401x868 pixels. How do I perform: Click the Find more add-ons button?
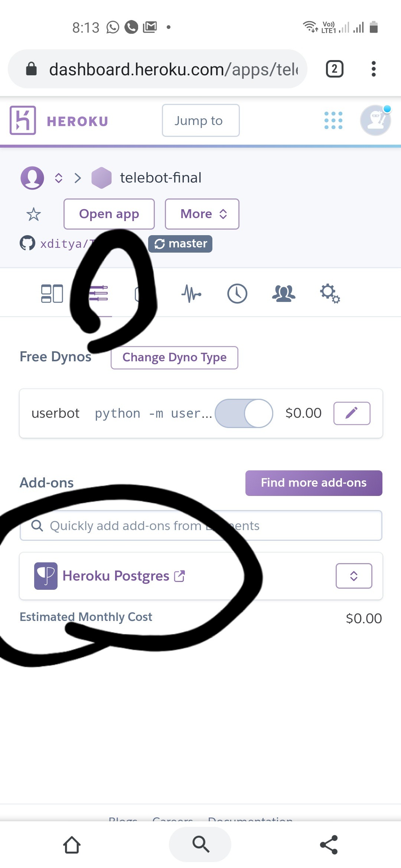pyautogui.click(x=314, y=483)
